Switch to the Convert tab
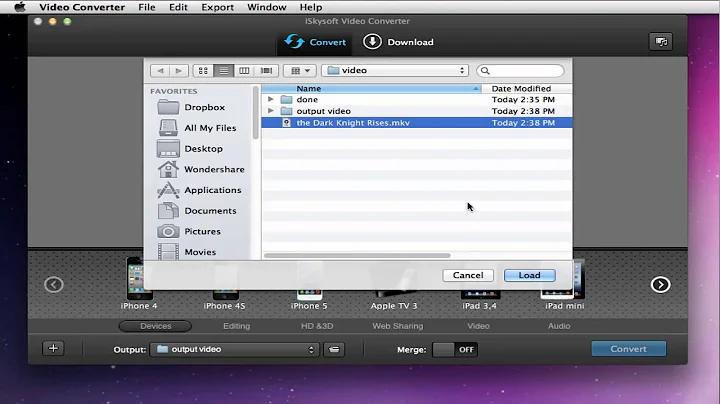The height and width of the screenshot is (404, 720). coord(315,42)
